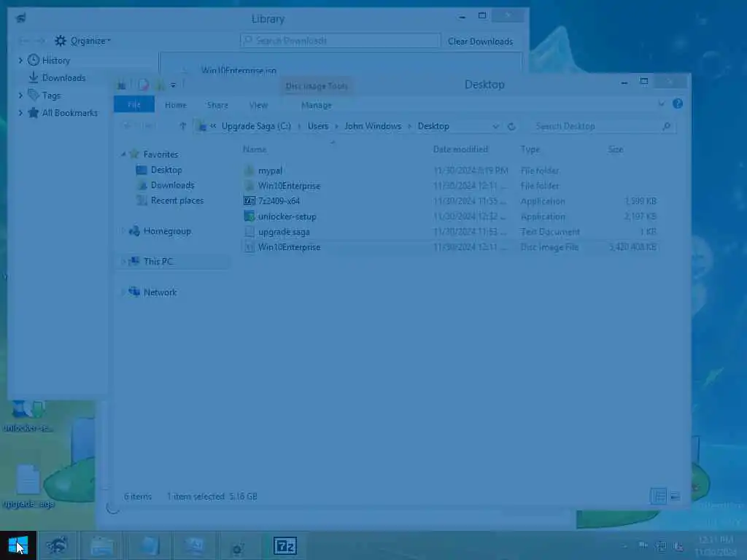Open the Home ribbon tab
This screenshot has height=560, width=747.
click(x=175, y=105)
